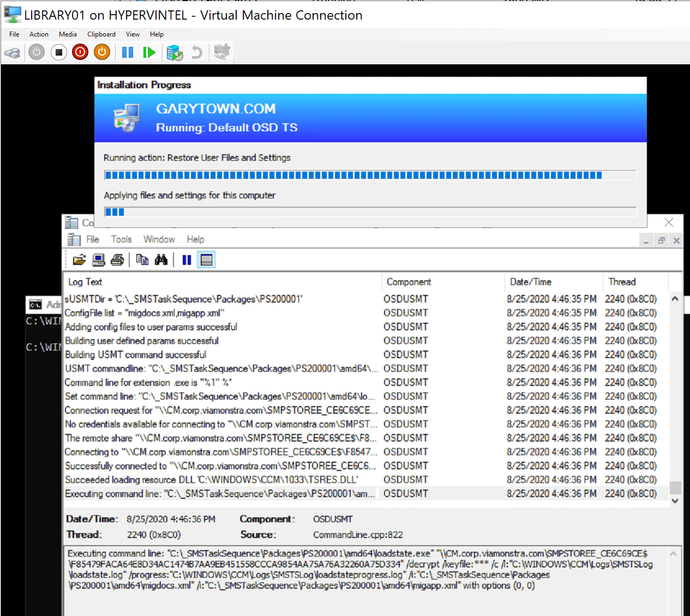
Task: Open the Action menu in VM Connection
Action: [x=39, y=34]
